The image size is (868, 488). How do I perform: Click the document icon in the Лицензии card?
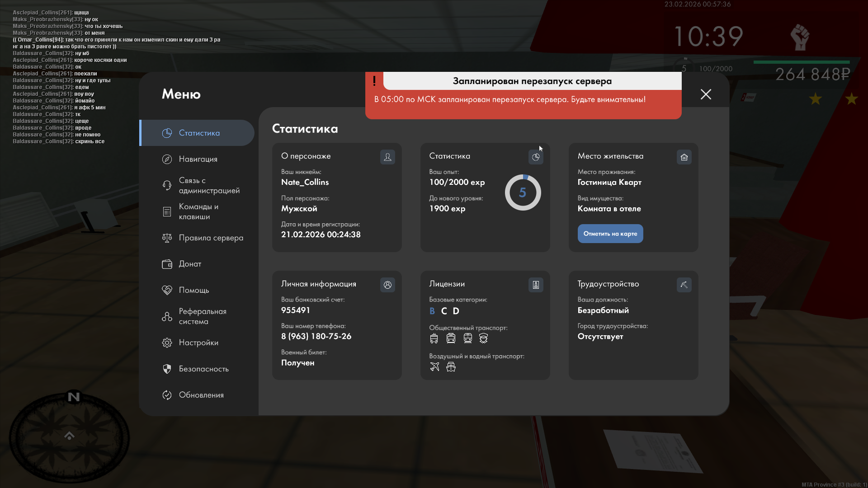pos(536,285)
